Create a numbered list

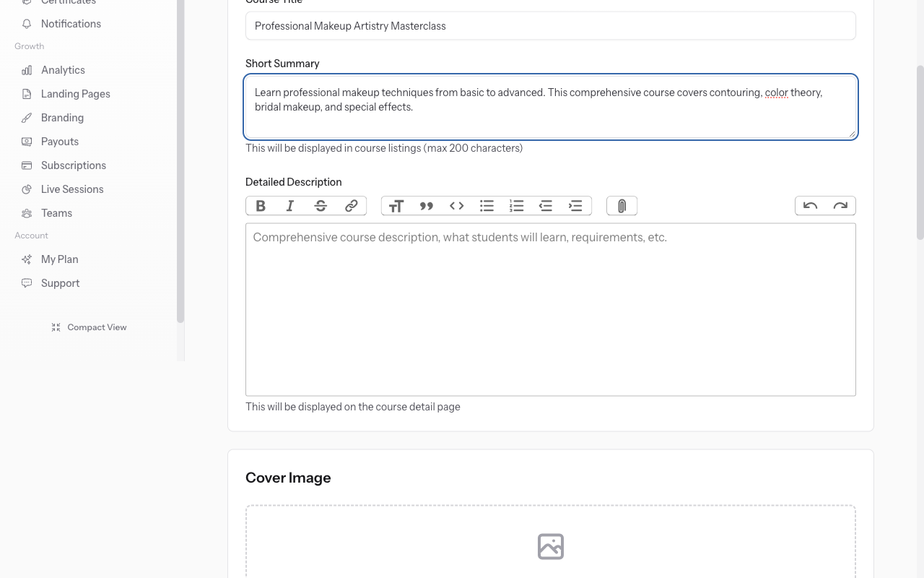tap(516, 206)
